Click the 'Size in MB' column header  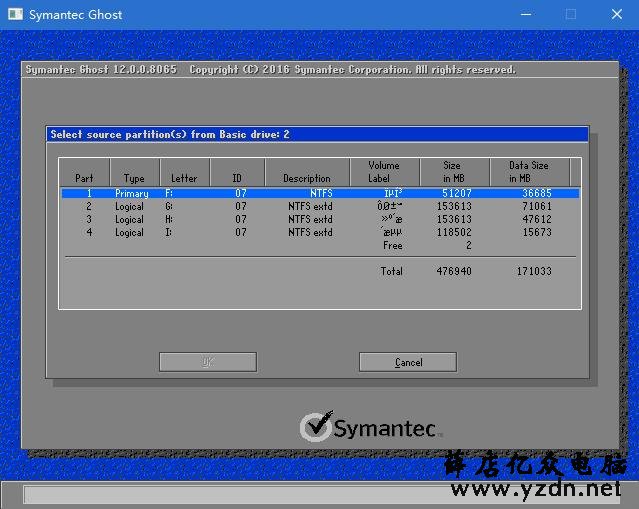453,172
